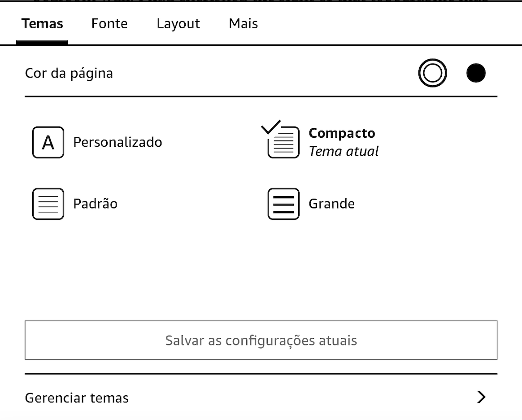Viewport: 522px width, 420px height.
Task: Open the Fonte tab
Action: tap(109, 24)
